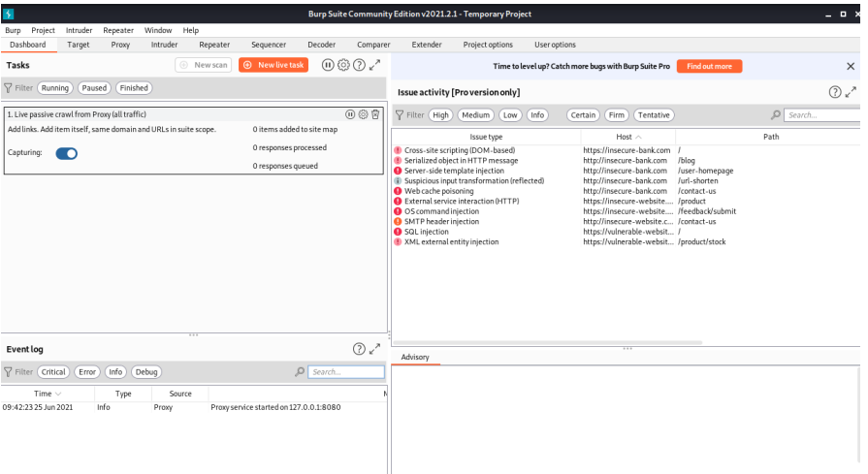Toggle the Medium severity filter
The height and width of the screenshot is (474, 868).
point(476,115)
